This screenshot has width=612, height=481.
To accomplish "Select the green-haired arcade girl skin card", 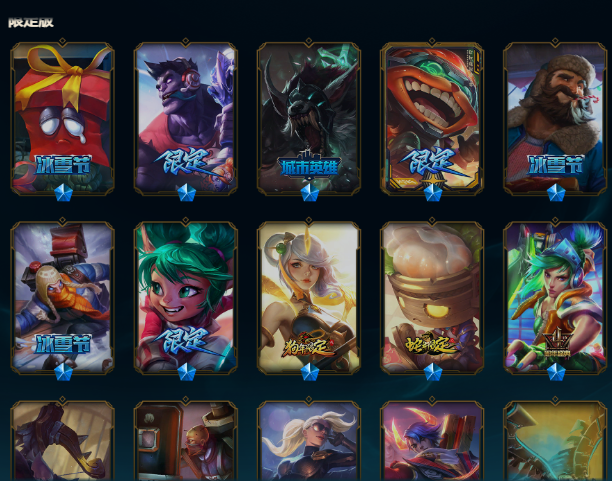I will click(x=555, y=298).
